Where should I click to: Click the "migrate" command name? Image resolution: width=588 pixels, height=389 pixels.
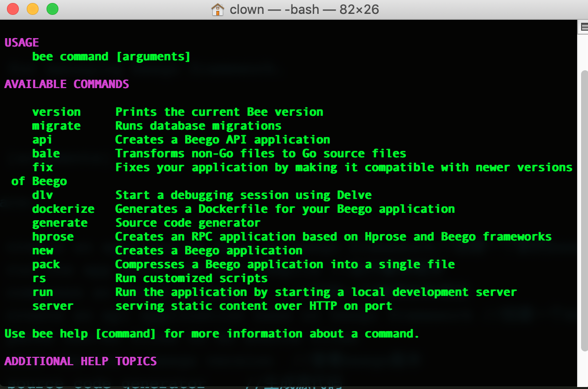pyautogui.click(x=56, y=126)
